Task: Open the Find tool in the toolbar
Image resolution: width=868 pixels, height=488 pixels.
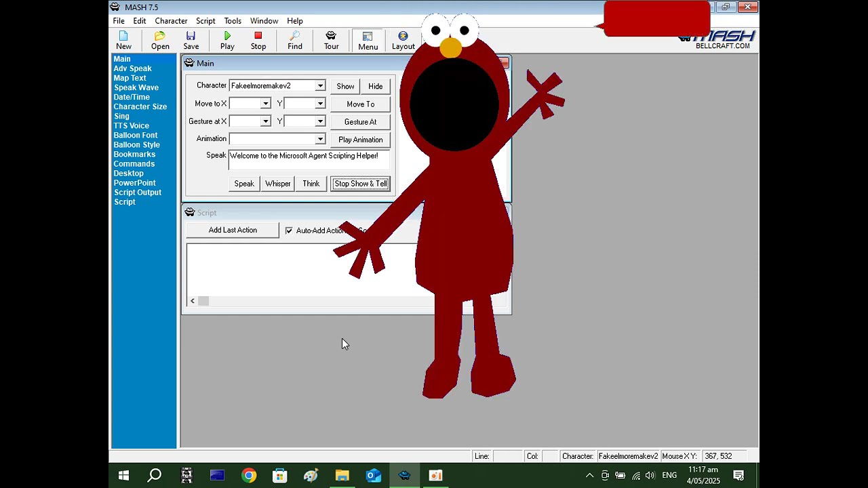Action: pos(295,41)
